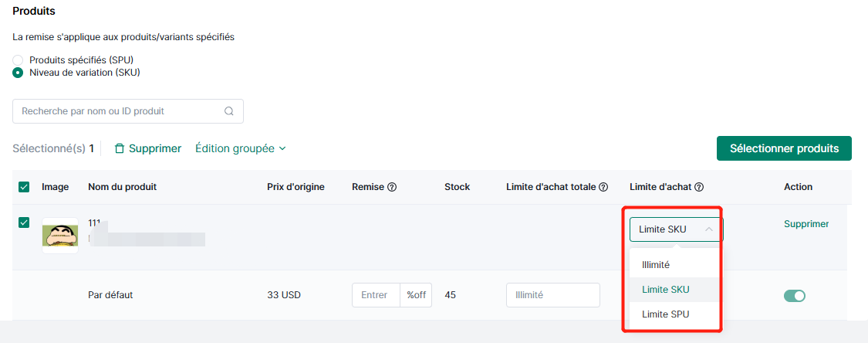Viewport: 868px width, 343px height.
Task: Click the trash icon beside Supprimer
Action: [x=120, y=148]
